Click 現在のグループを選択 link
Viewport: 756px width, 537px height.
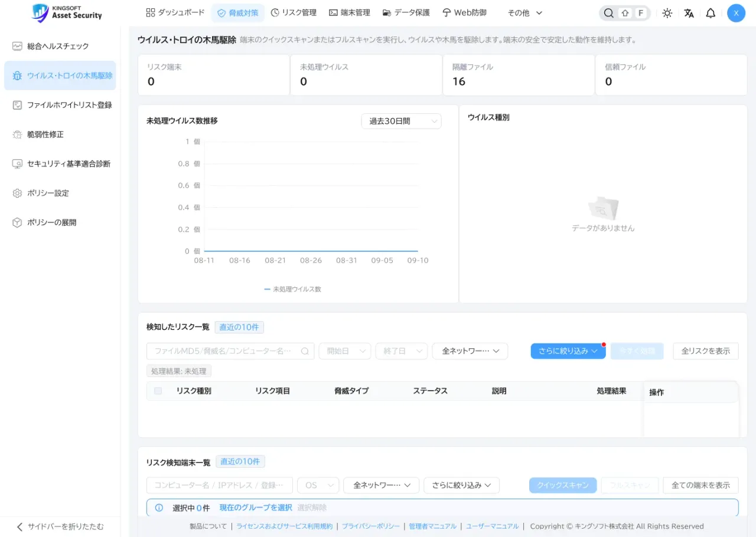256,507
